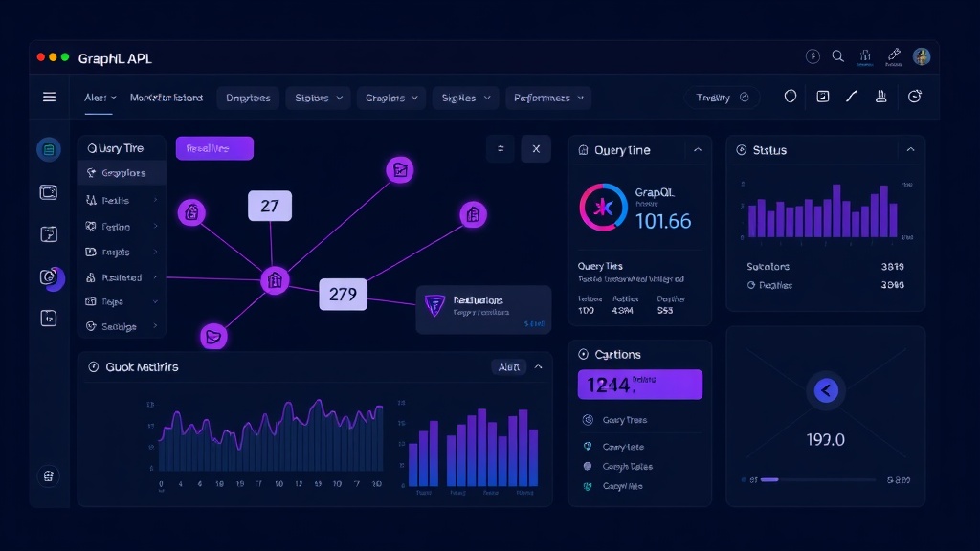Collapse the Status panel
The height and width of the screenshot is (551, 980).
tap(911, 150)
